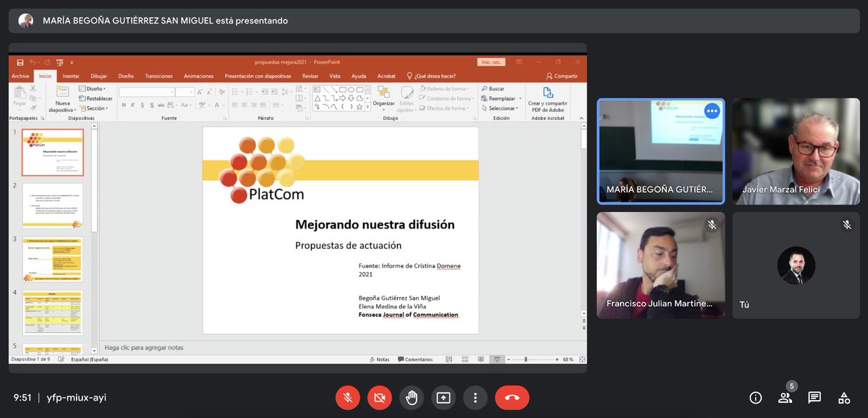Start presenting your screen now
The width and height of the screenshot is (868, 418).
[x=443, y=397]
